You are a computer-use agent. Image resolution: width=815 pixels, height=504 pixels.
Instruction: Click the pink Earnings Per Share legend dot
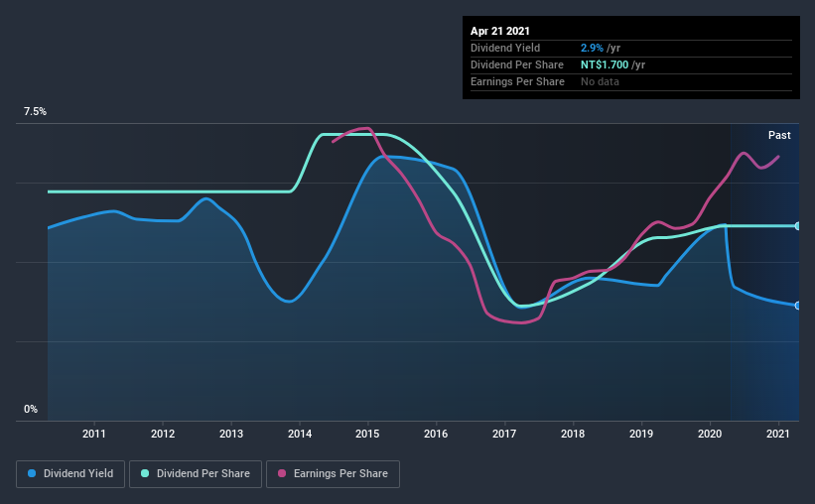pyautogui.click(x=282, y=473)
